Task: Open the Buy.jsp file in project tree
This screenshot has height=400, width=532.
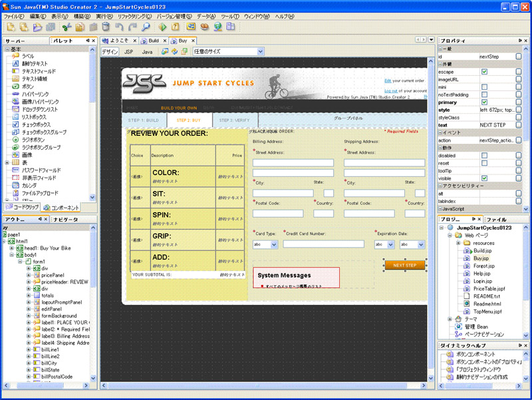Action: (481, 258)
